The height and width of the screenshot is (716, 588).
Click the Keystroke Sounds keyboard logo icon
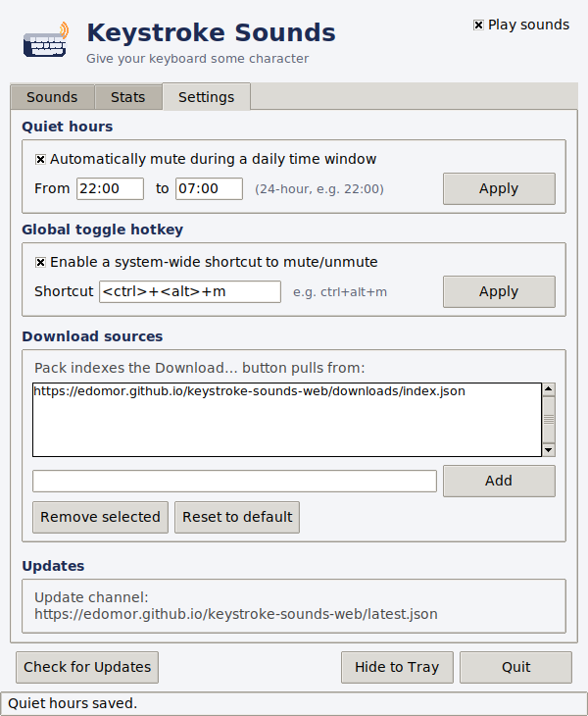[x=46, y=39]
